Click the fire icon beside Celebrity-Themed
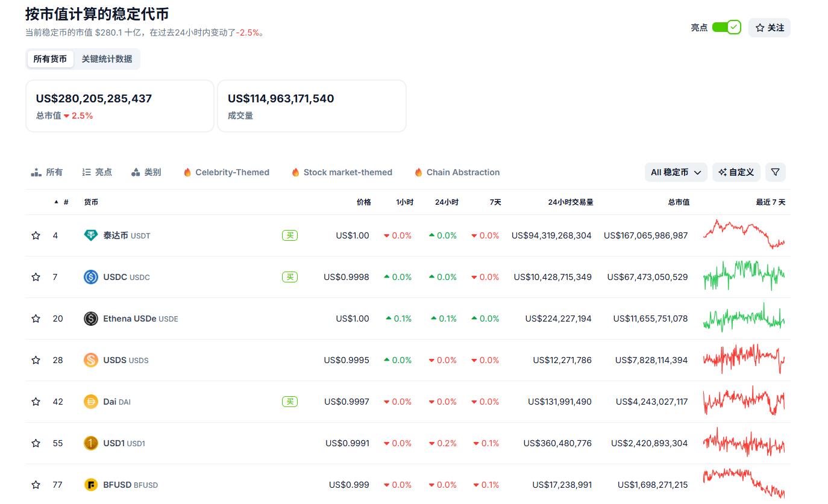This screenshot has width=828, height=504. pyautogui.click(x=187, y=172)
